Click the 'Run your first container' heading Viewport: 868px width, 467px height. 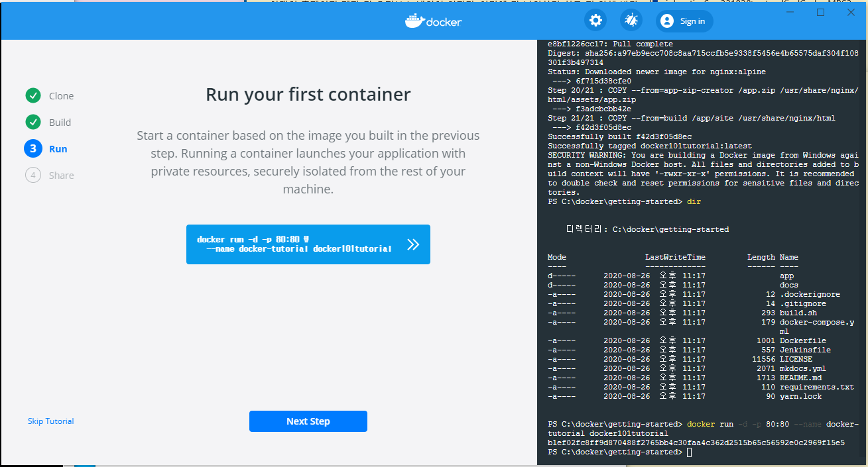[308, 95]
